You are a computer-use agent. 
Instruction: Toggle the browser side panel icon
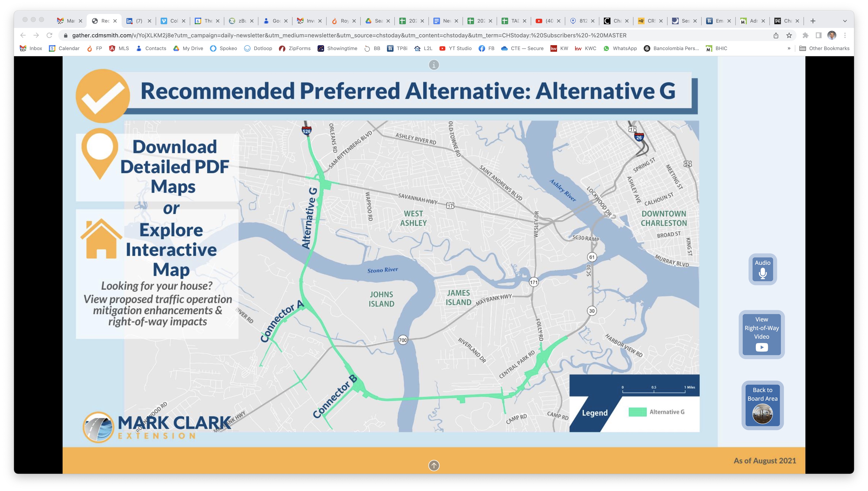[x=818, y=35]
